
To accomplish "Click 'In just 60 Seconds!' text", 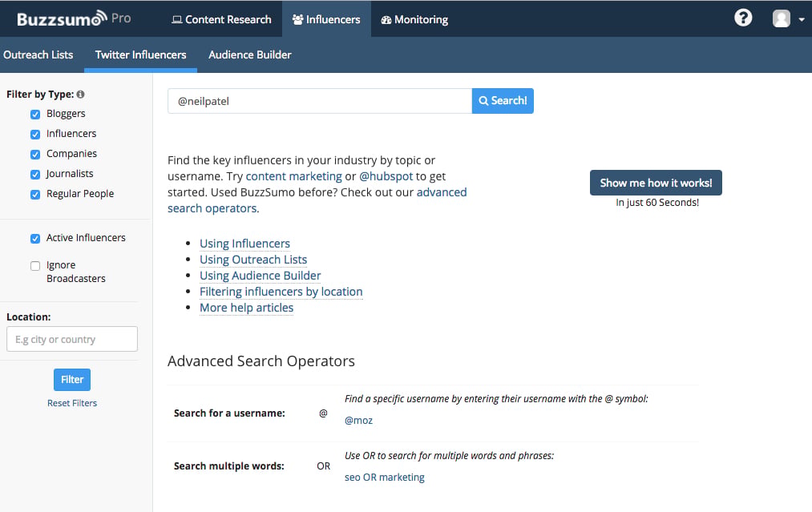I will [x=657, y=203].
